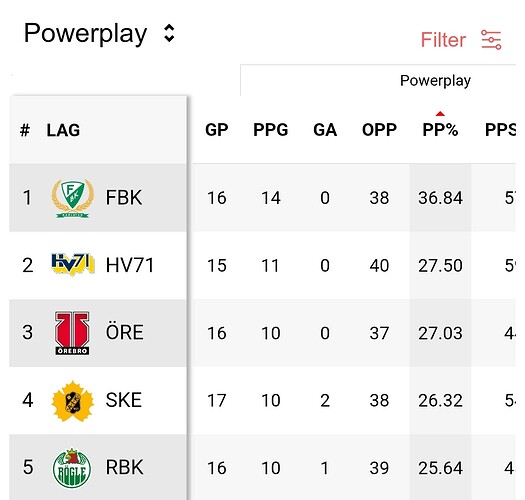Screen dimensions: 525x500
Task: Select the Powerplay column group tab
Action: coord(435,81)
